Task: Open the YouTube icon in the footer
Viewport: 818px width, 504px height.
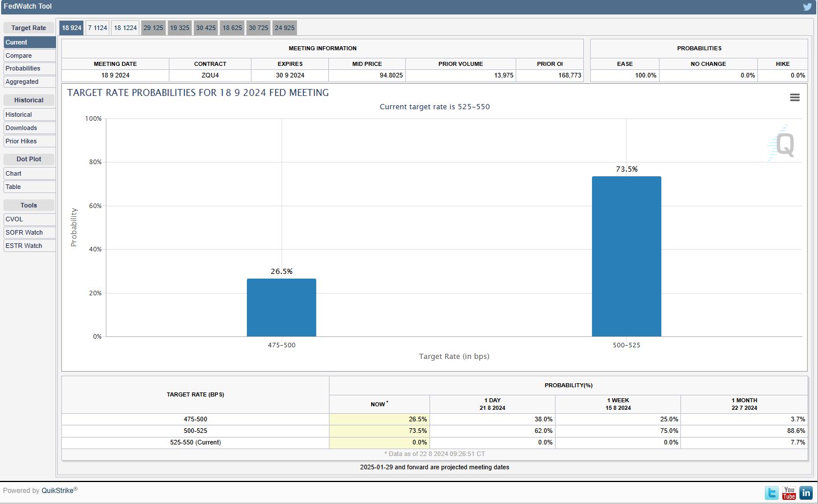Action: (789, 493)
